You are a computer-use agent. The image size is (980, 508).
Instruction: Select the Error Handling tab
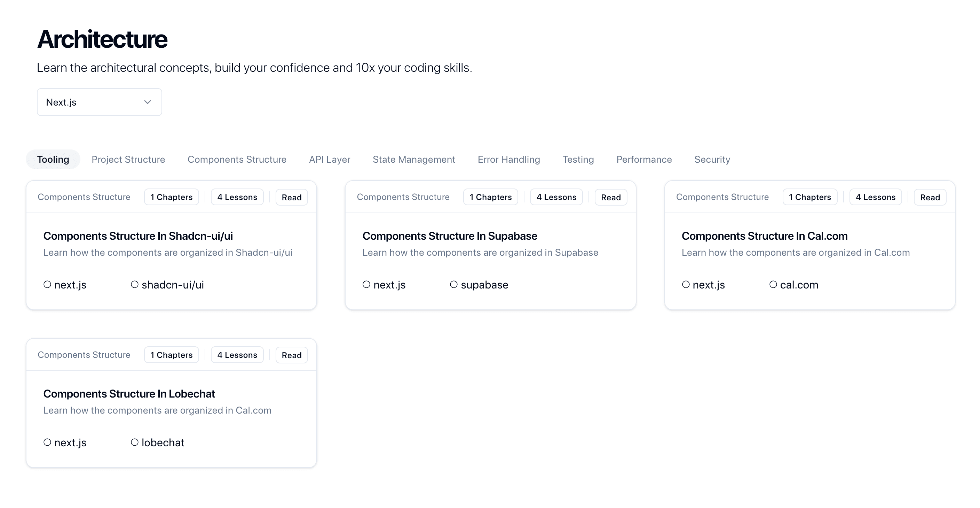508,159
